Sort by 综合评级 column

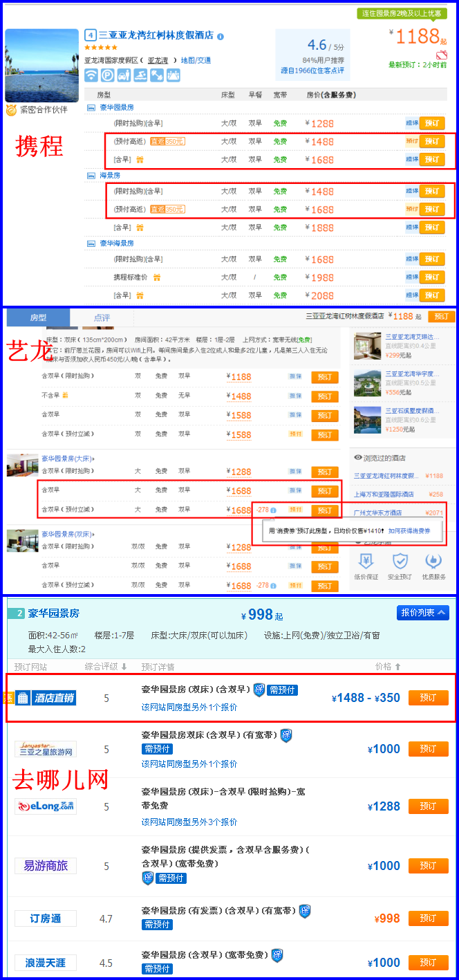click(x=106, y=667)
